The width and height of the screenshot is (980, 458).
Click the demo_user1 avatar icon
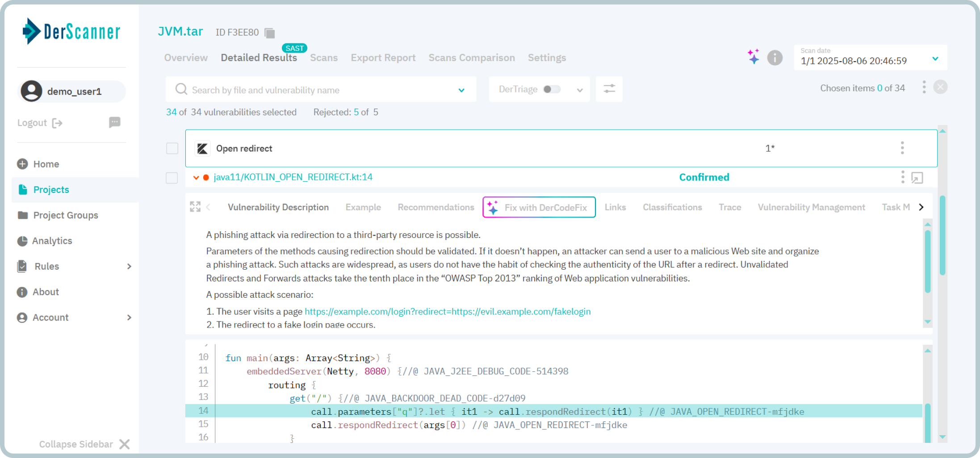tap(31, 91)
